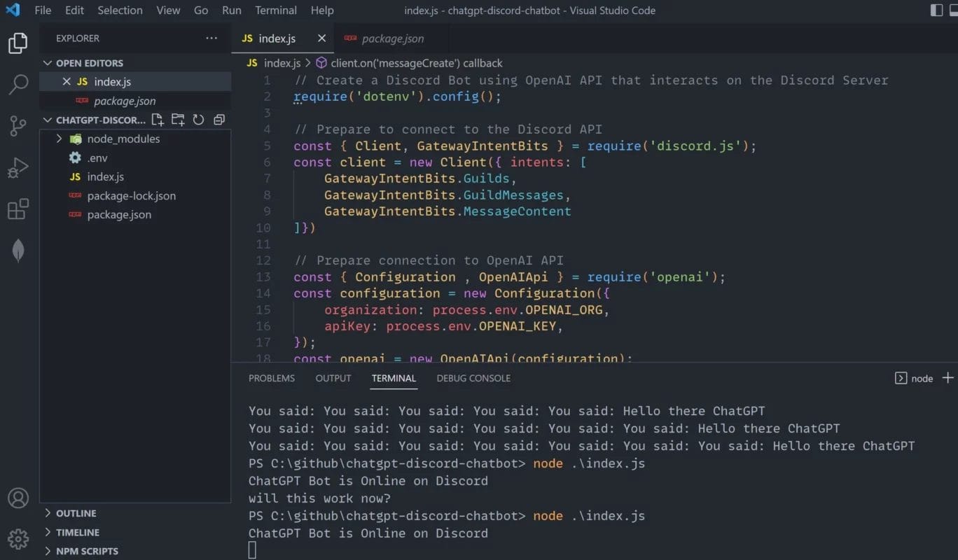Open the MongoDB leaf icon view

18,251
